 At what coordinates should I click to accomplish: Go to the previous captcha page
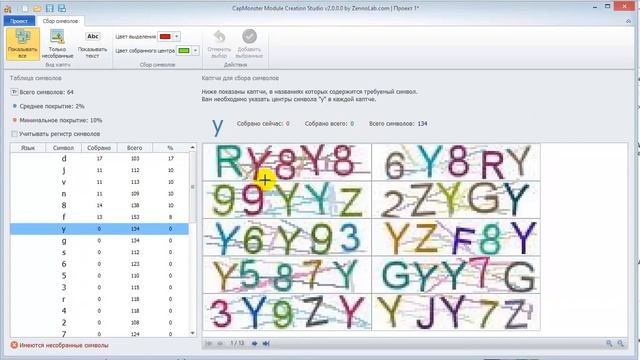(x=220, y=344)
